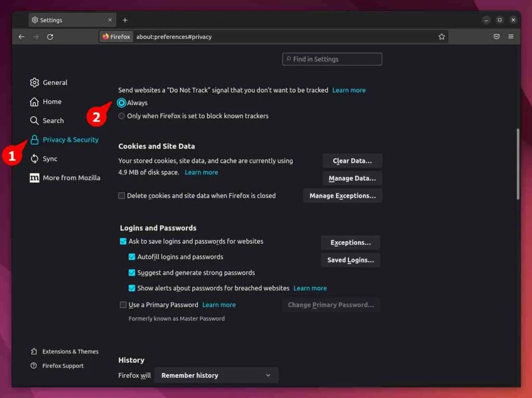The image size is (532, 398).
Task: Click the Cookies and Site Data heading
Action: point(156,146)
